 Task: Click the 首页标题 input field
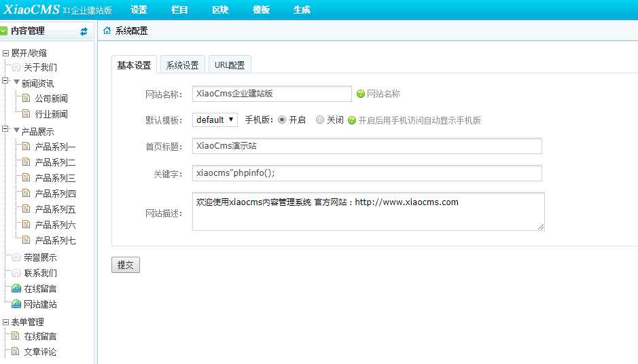[x=367, y=146]
